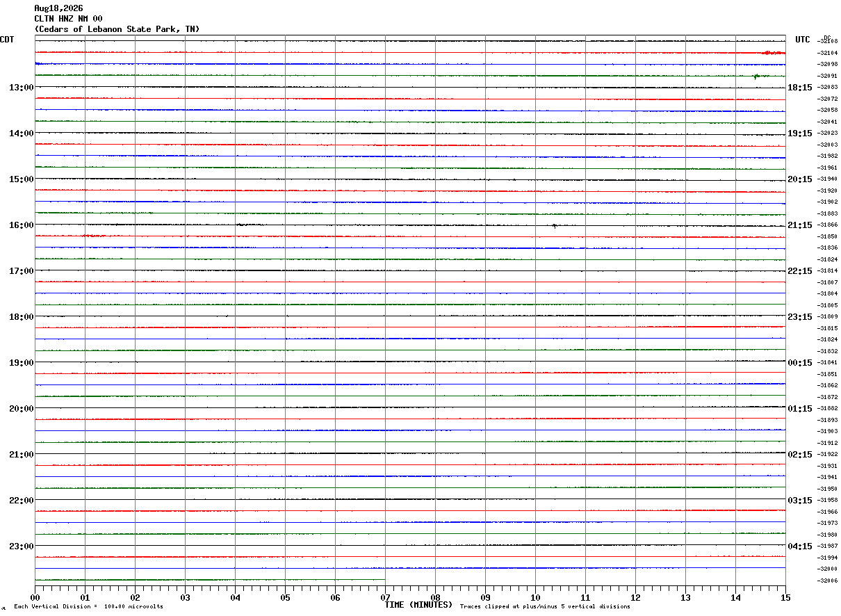This screenshot has height=616, width=841.
Task: Click the 18:15 UTC time label
Action: [799, 88]
